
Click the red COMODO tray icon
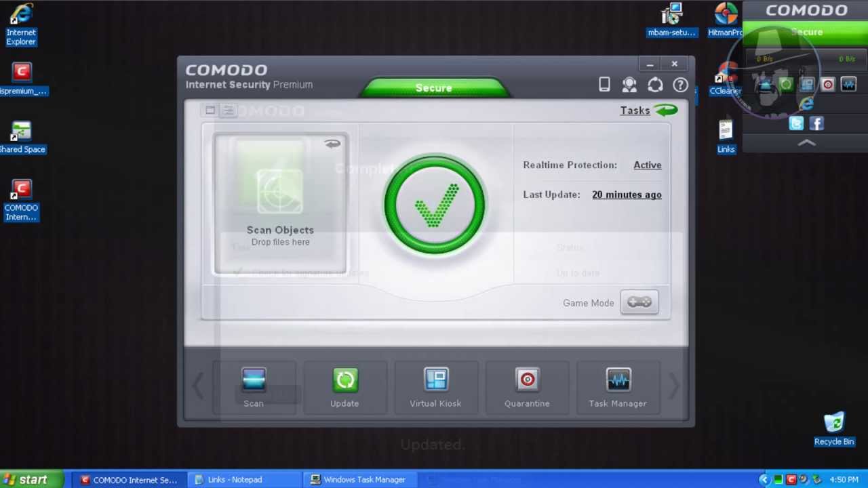click(x=791, y=480)
